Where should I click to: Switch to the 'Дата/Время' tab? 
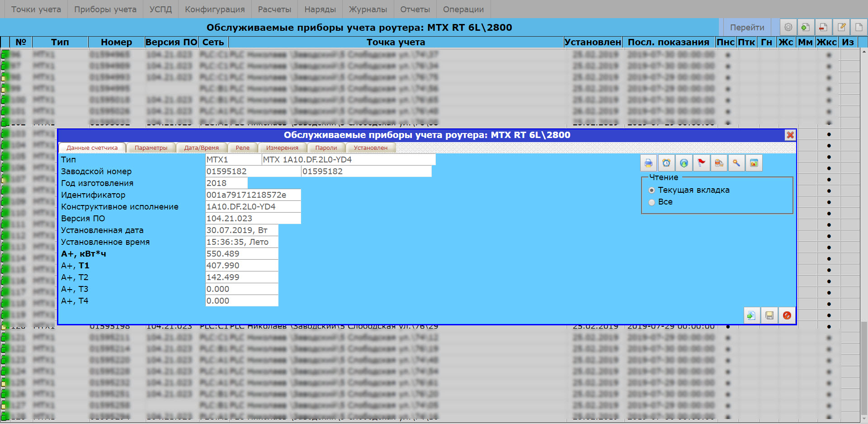pos(201,148)
